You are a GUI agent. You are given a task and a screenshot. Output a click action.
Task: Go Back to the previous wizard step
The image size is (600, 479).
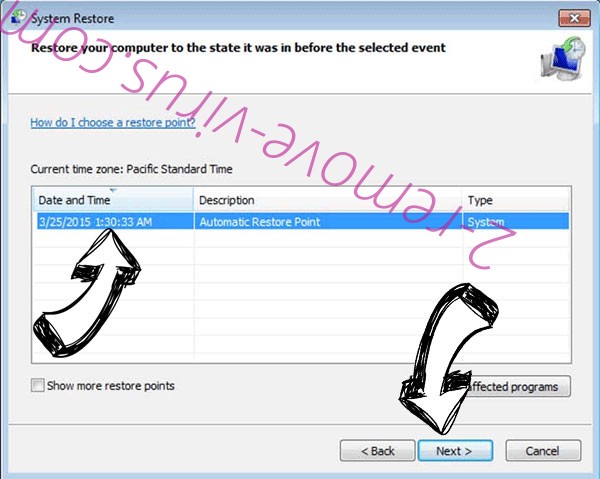tap(377, 451)
